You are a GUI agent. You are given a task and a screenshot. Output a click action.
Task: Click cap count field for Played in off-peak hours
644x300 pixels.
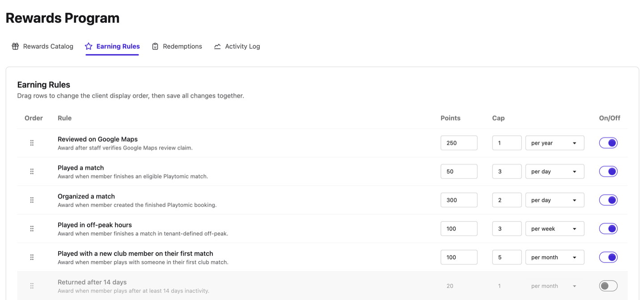click(507, 229)
